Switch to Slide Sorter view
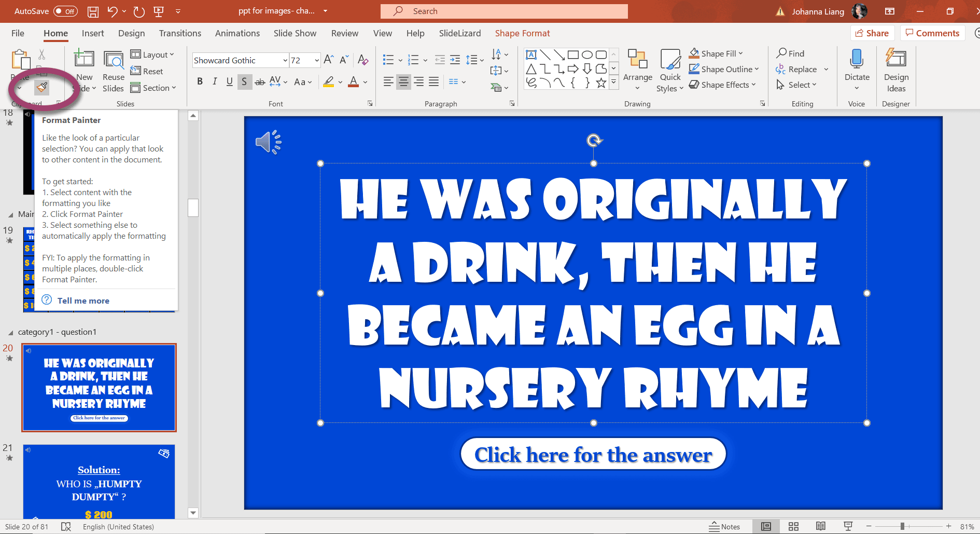Screen dimensions: 980x534 point(793,526)
